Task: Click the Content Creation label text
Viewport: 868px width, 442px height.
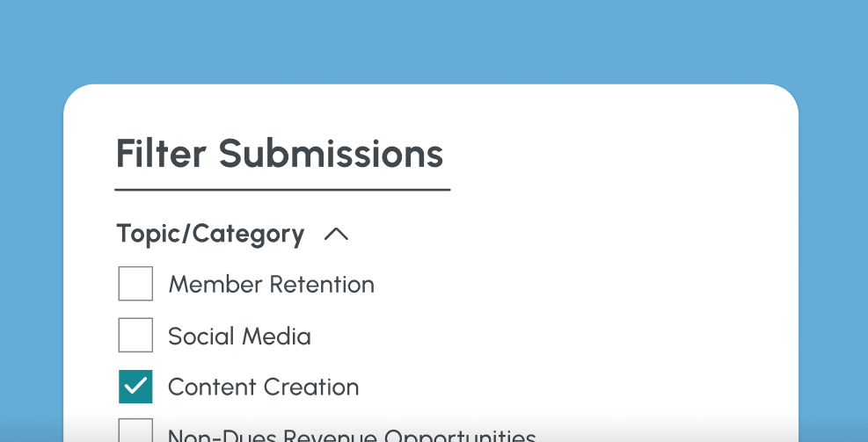Action: (x=263, y=388)
